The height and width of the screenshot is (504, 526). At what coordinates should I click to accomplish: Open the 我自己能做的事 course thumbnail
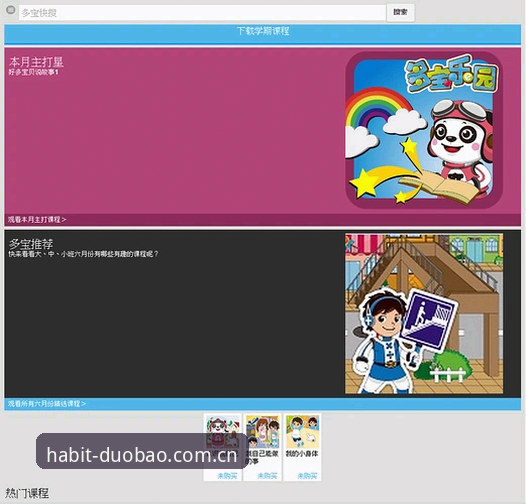[x=262, y=432]
